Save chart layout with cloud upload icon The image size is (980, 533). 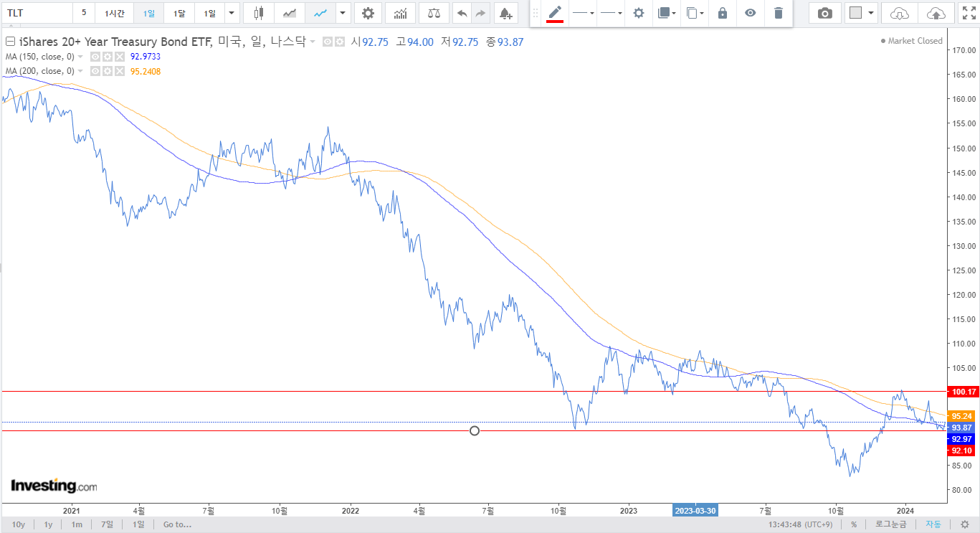(936, 13)
